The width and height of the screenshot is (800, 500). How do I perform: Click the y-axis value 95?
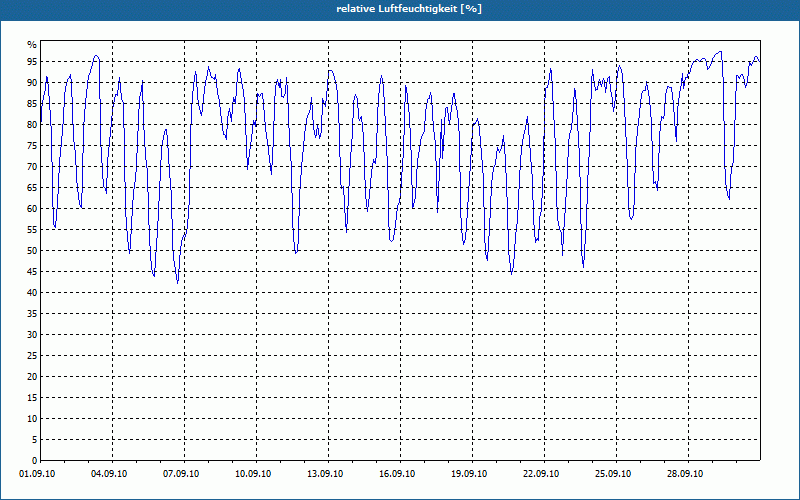tap(32, 62)
